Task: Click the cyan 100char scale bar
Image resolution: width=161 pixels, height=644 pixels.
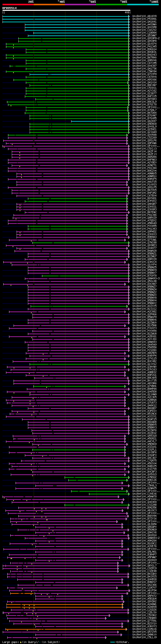Action: point(112,642)
